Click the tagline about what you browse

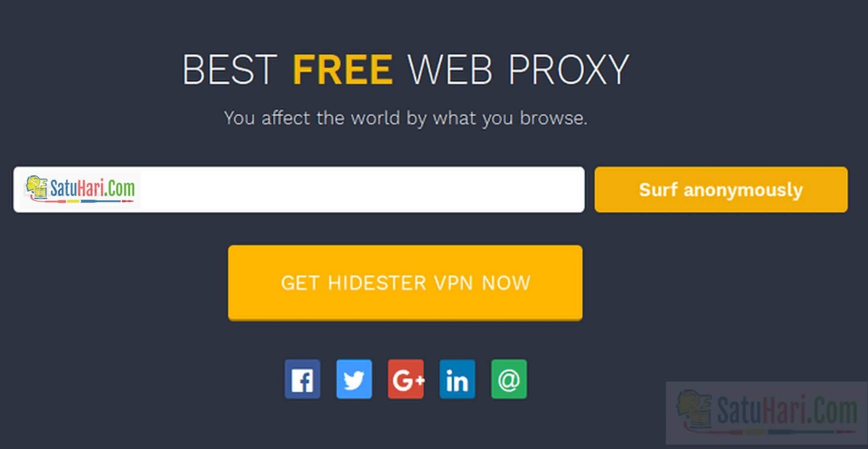(405, 118)
